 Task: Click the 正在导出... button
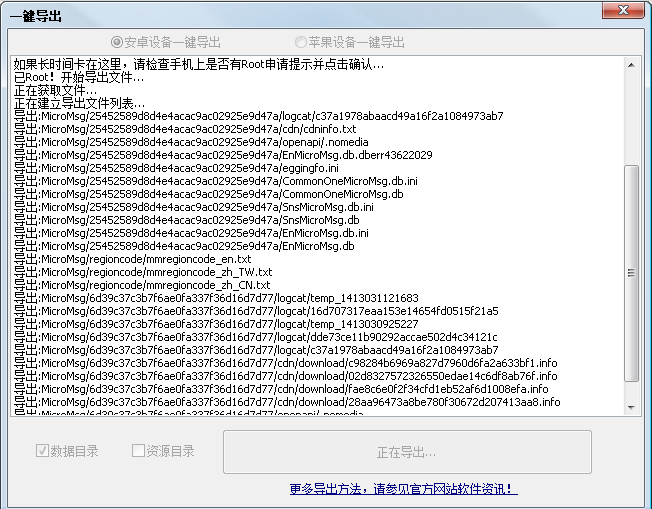[x=406, y=452]
